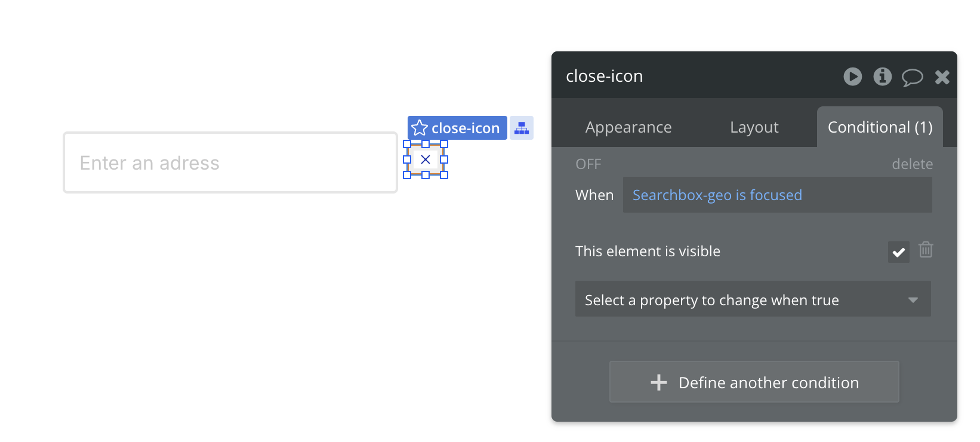Click the dropdown arrow in property selector
Screen dimensions: 980x442
tap(913, 300)
